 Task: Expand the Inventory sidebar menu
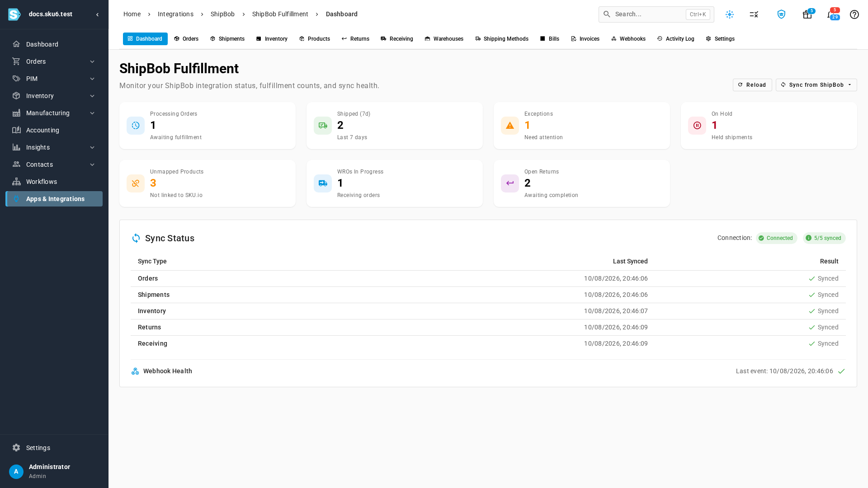pyautogui.click(x=54, y=96)
